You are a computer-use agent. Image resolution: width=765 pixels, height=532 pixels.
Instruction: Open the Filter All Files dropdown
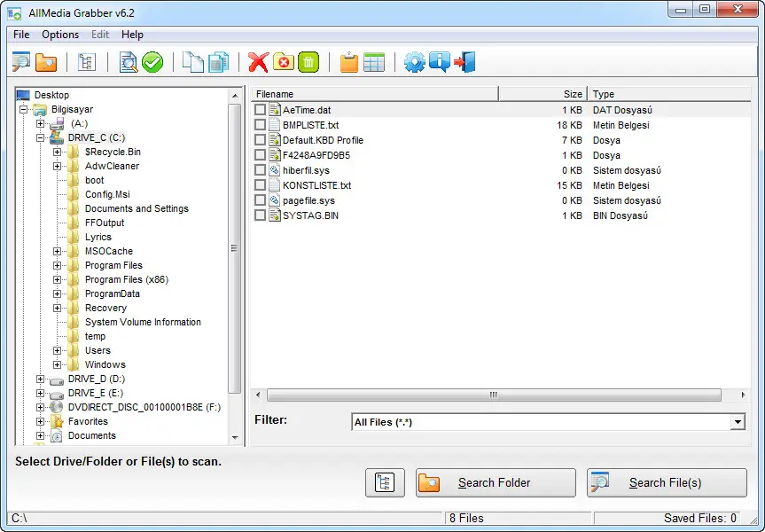coord(738,422)
